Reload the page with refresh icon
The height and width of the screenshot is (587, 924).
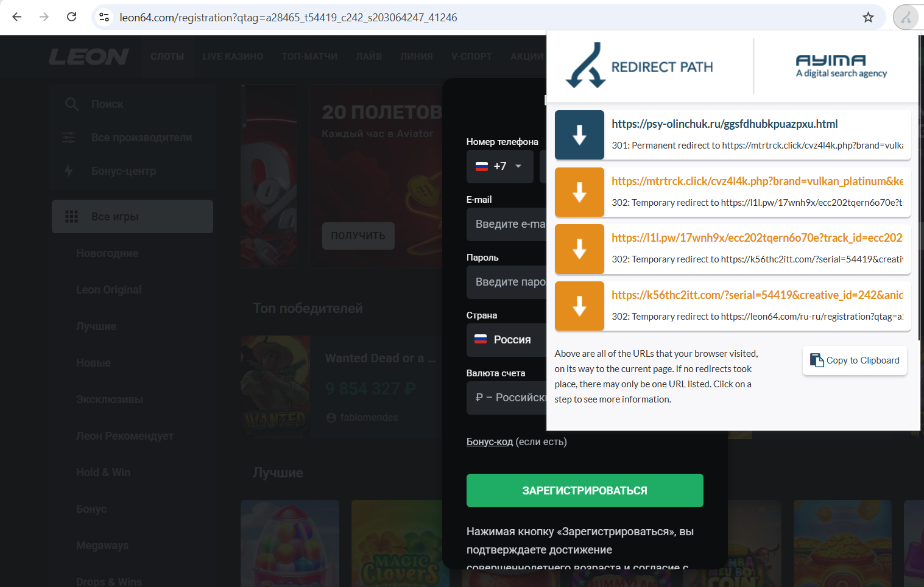click(x=71, y=17)
